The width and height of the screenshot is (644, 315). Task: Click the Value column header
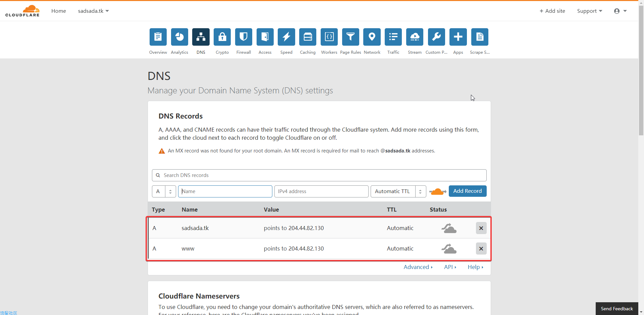271,210
